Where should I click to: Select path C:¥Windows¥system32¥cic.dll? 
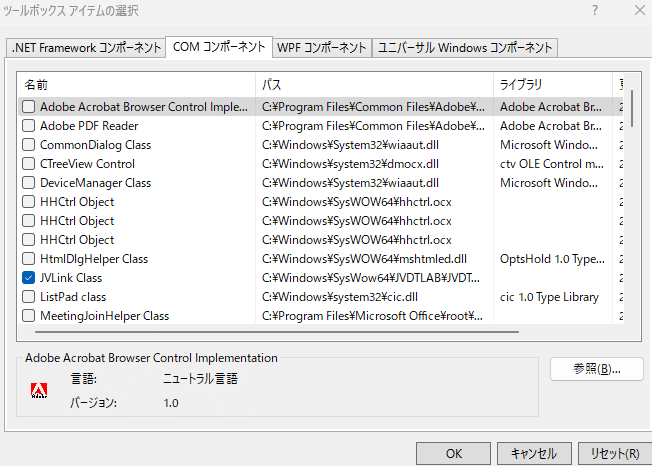(340, 297)
